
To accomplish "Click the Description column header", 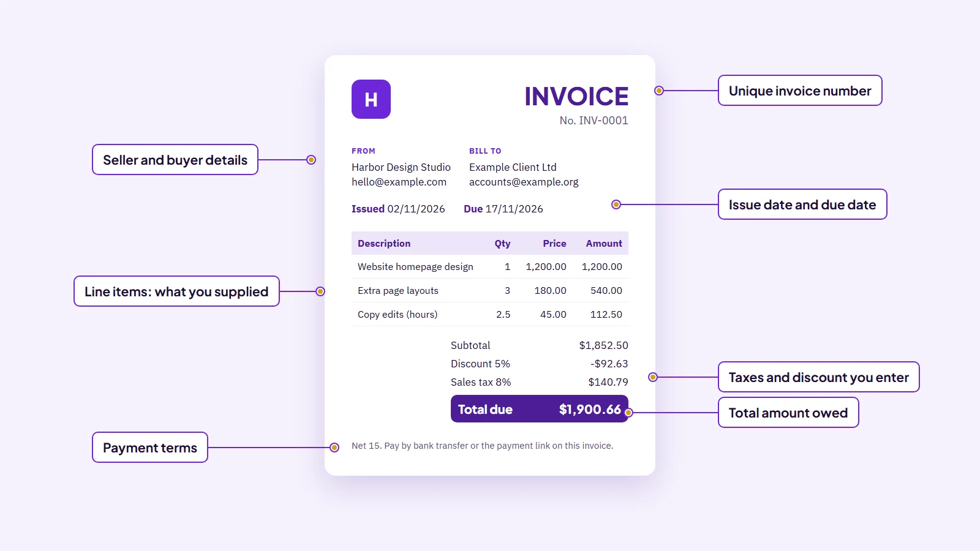I will 384,243.
